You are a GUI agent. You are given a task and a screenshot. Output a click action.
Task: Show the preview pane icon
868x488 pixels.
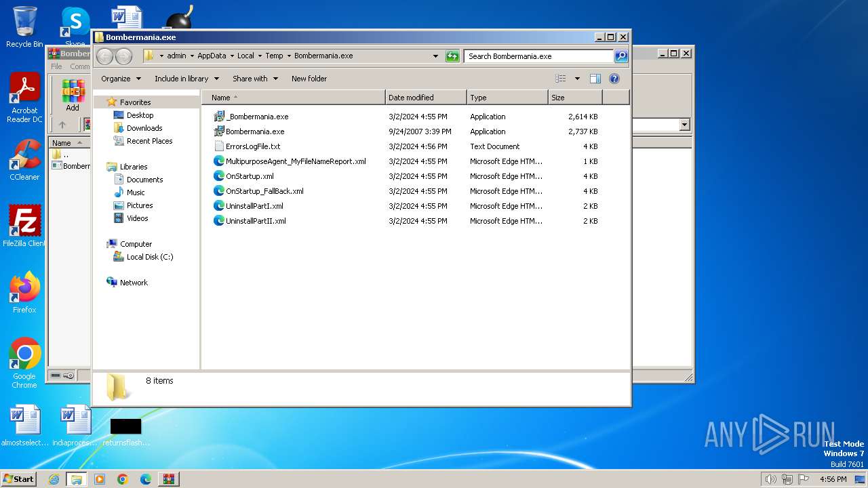pos(595,79)
